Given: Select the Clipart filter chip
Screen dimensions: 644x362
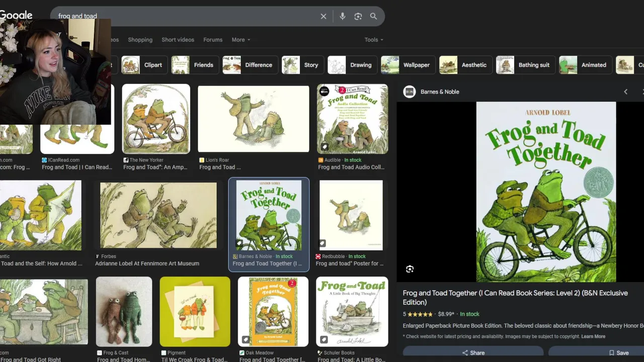Looking at the screenshot, I should (x=144, y=65).
